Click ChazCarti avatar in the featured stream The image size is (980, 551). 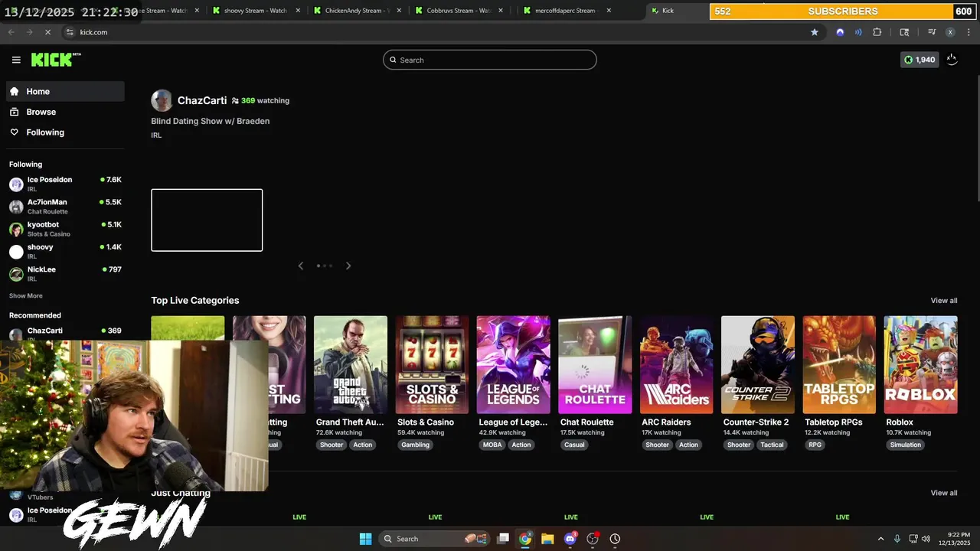[162, 100]
